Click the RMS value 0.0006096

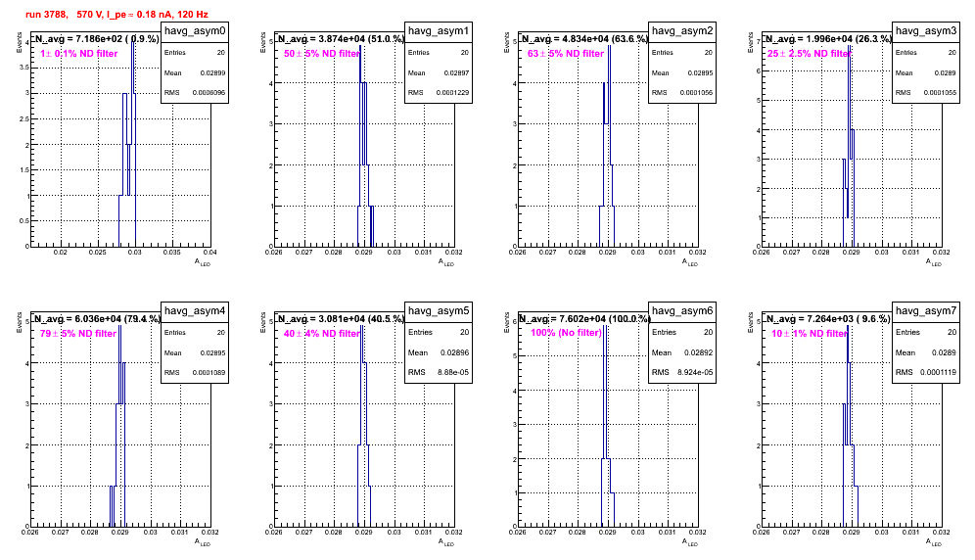(208, 93)
